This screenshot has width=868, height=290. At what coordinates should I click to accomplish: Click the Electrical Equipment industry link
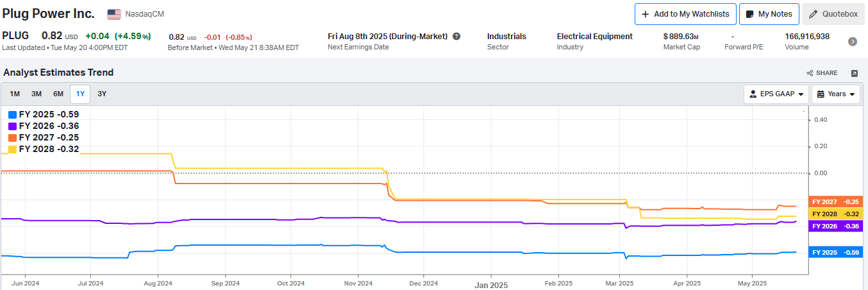pyautogui.click(x=595, y=37)
